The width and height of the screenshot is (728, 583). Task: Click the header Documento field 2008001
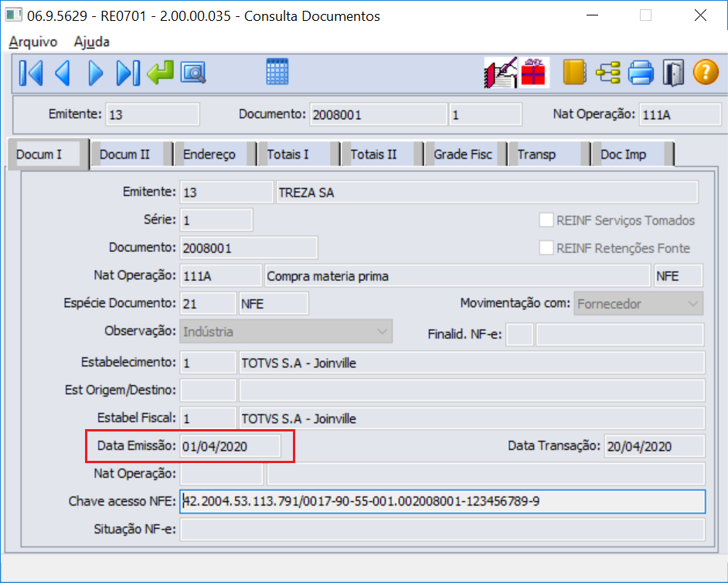click(379, 114)
